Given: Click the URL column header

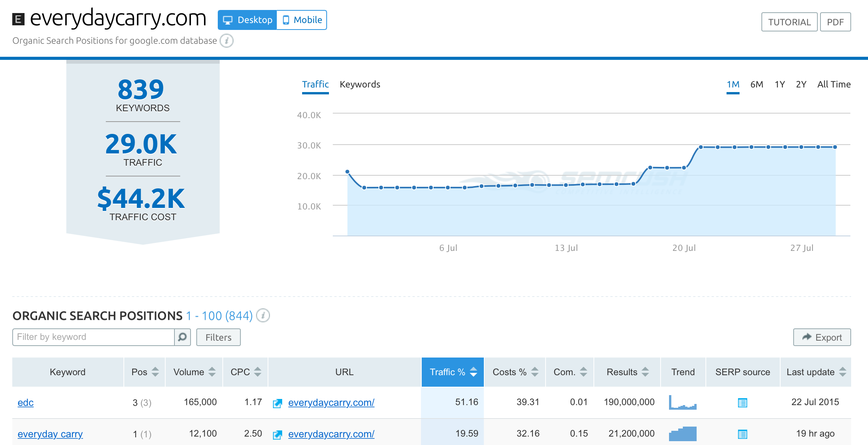Looking at the screenshot, I should [344, 372].
